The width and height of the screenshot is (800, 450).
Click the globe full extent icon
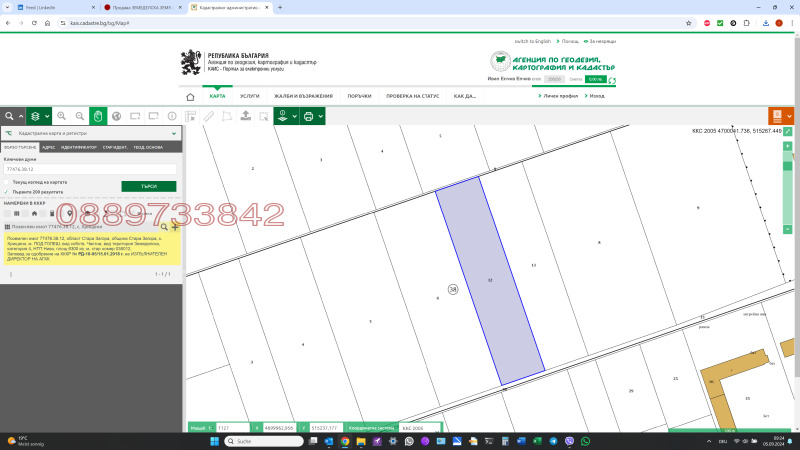tap(116, 116)
